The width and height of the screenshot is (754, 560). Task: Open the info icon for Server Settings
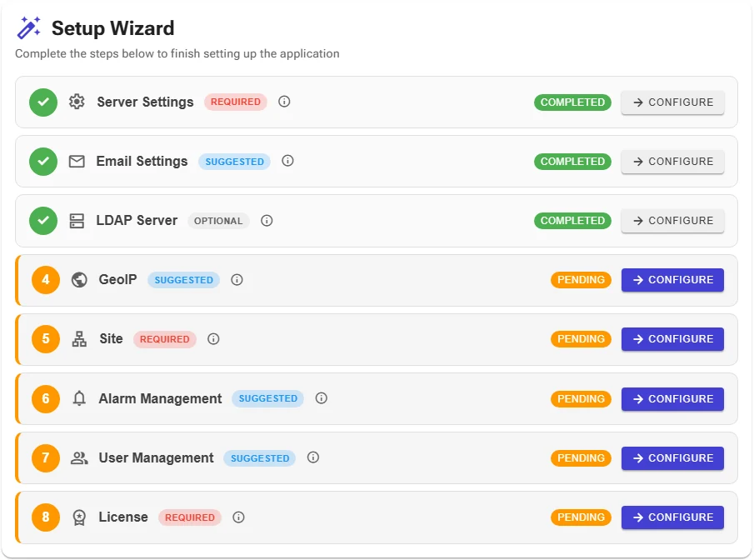coord(284,102)
